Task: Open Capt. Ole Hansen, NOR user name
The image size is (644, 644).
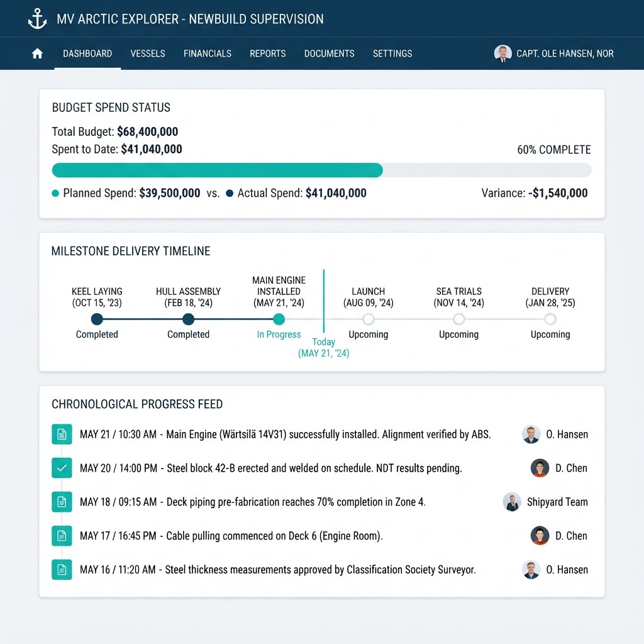Action: tap(565, 54)
